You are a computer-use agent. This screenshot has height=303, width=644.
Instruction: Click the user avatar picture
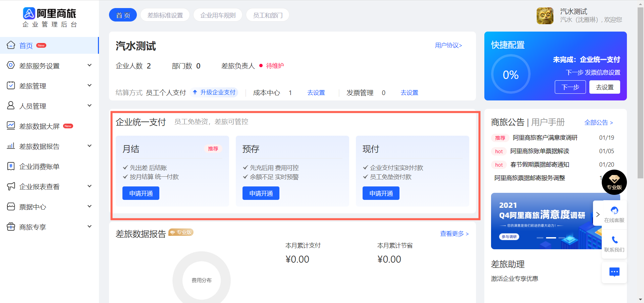pos(545,16)
